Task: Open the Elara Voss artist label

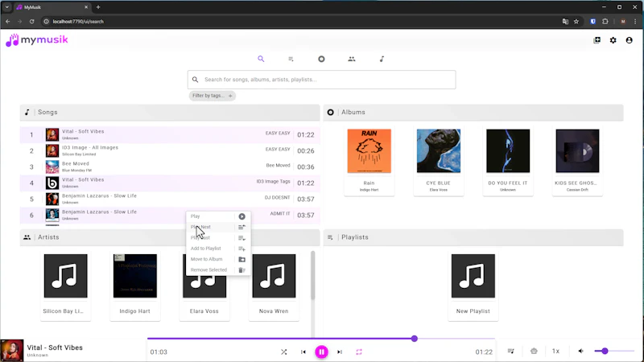Action: (x=204, y=311)
